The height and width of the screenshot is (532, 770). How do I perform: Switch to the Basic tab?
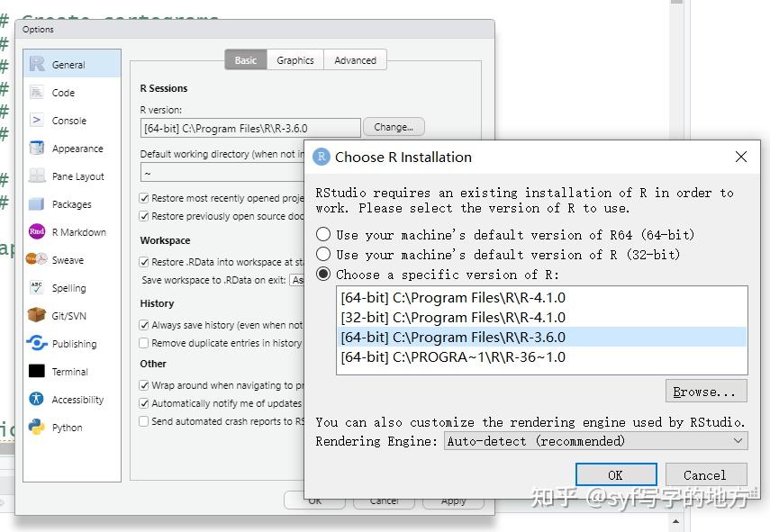(246, 60)
